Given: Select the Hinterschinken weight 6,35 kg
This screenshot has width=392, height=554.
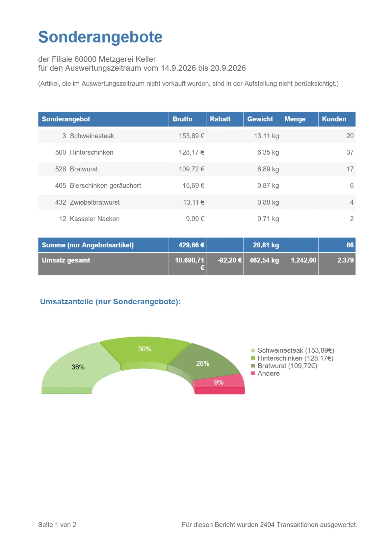Looking at the screenshot, I should [x=268, y=152].
